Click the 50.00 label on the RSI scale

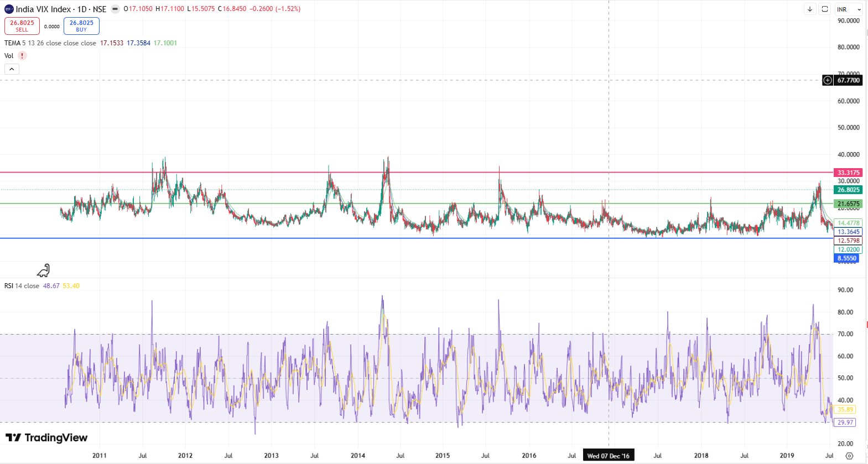pyautogui.click(x=845, y=378)
